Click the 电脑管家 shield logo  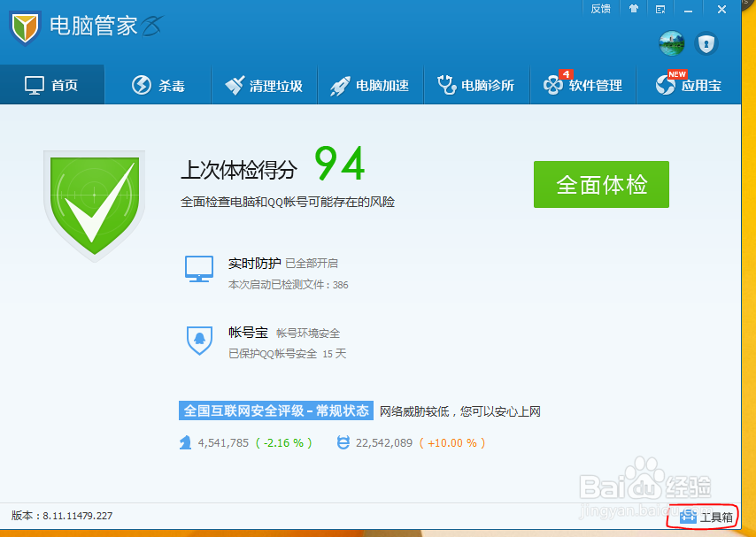(25, 27)
